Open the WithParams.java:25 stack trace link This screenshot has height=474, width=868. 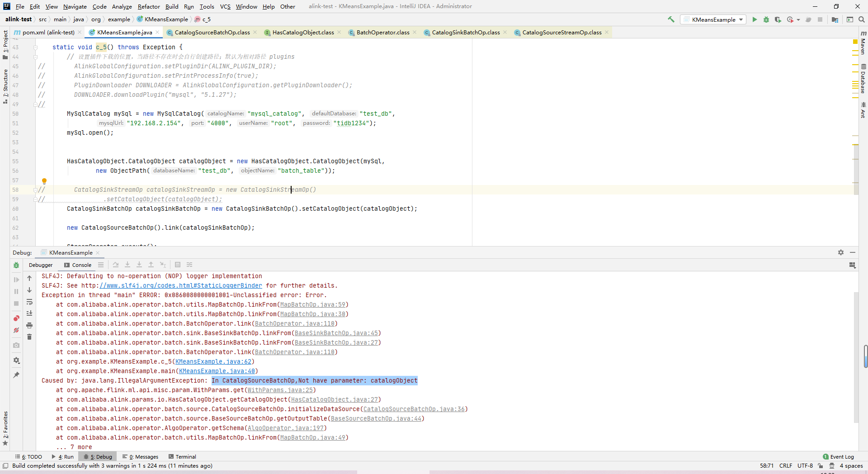(280, 390)
